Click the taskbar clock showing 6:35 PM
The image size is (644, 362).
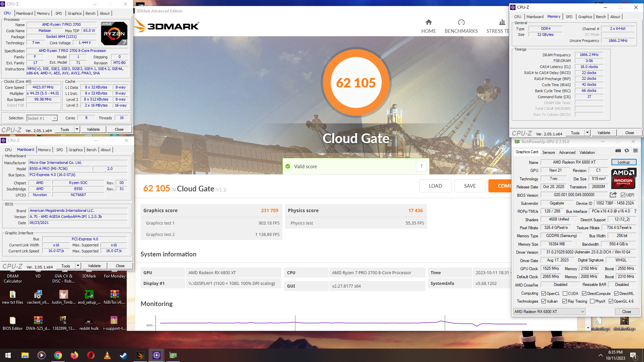pos(615,355)
